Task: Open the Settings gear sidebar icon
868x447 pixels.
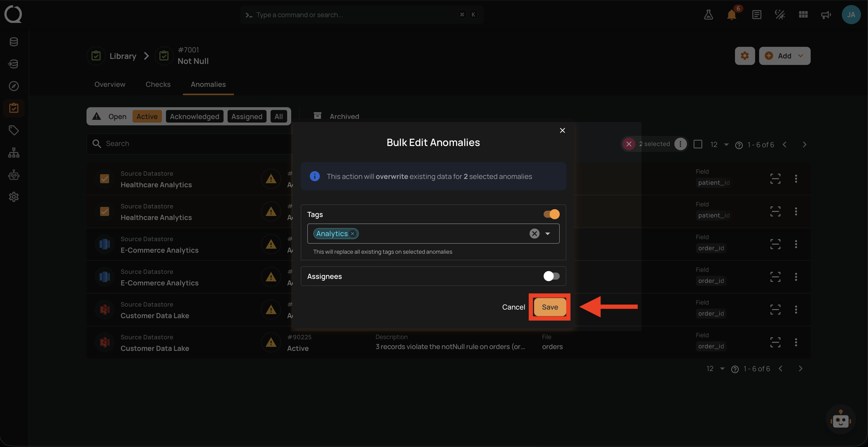Action: (x=14, y=197)
